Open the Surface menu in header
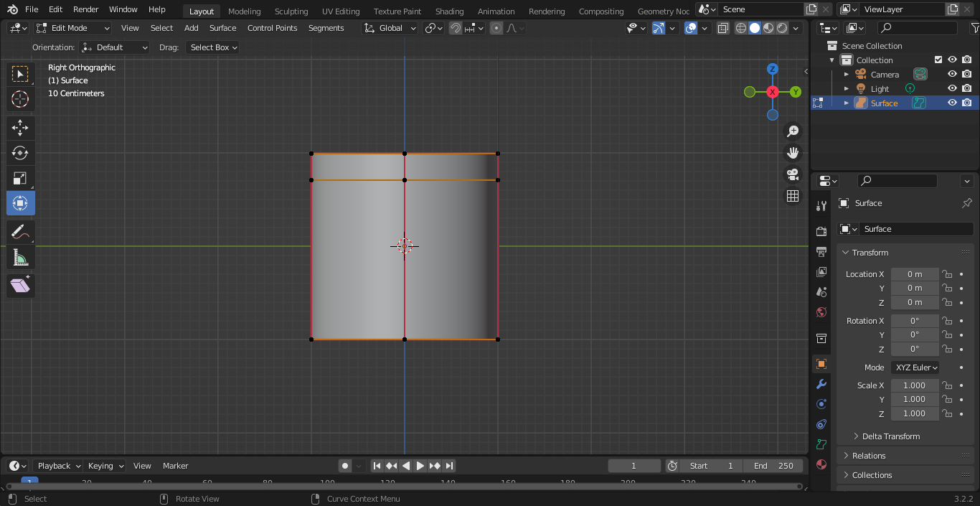The width and height of the screenshot is (980, 506). 222,28
